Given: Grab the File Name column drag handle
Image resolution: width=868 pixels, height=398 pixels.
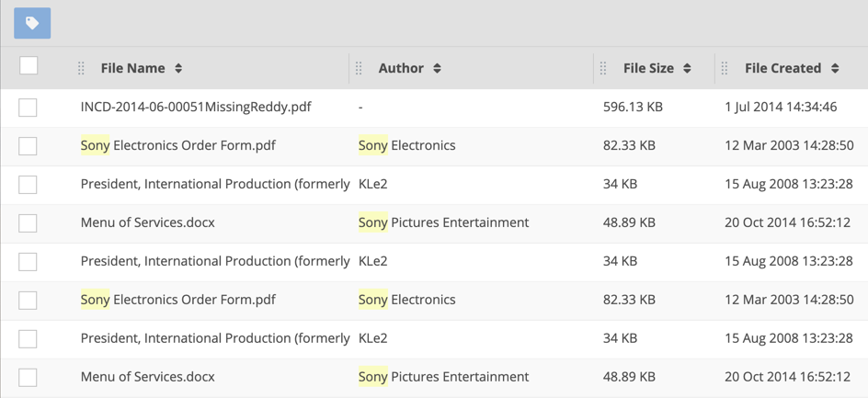Looking at the screenshot, I should 81,69.
